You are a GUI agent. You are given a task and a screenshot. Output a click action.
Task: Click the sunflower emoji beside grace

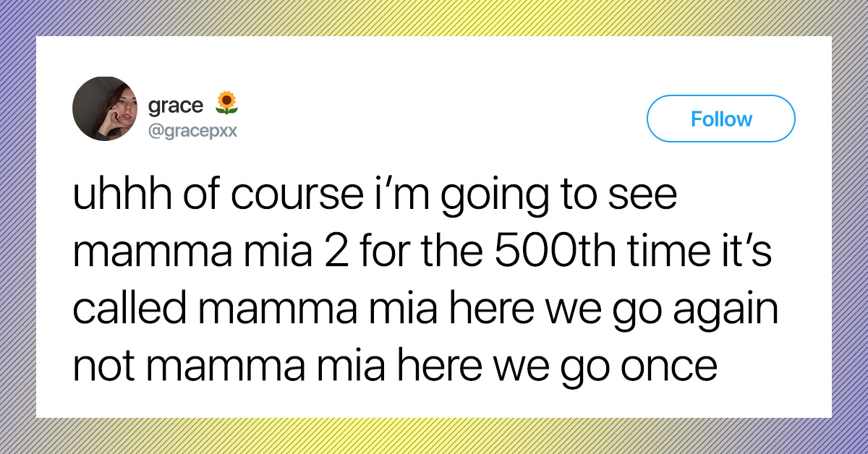[x=227, y=103]
